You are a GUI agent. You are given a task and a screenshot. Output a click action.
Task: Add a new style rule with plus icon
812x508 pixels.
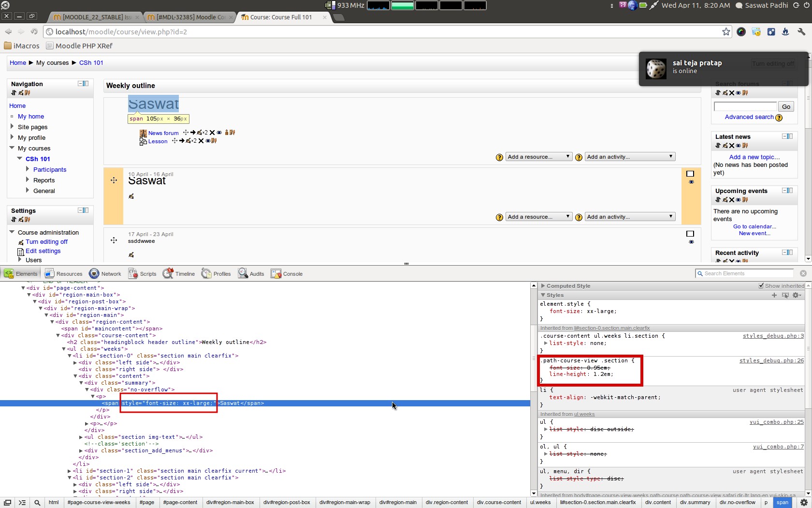tap(774, 295)
